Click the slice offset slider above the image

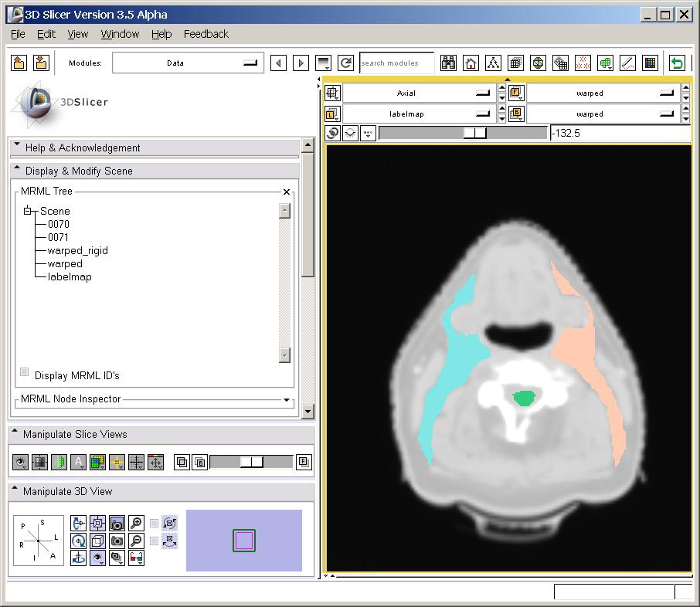point(474,133)
